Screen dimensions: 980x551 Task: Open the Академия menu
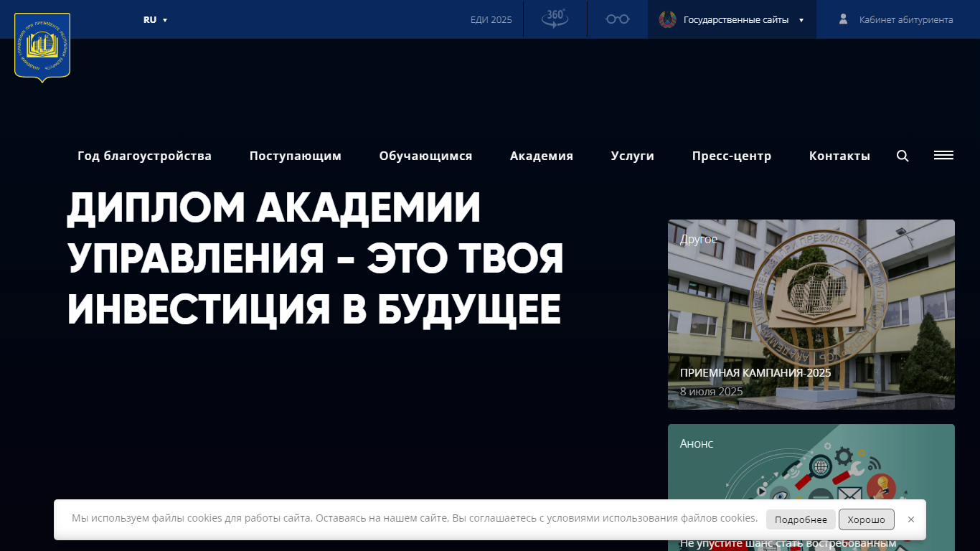point(542,156)
